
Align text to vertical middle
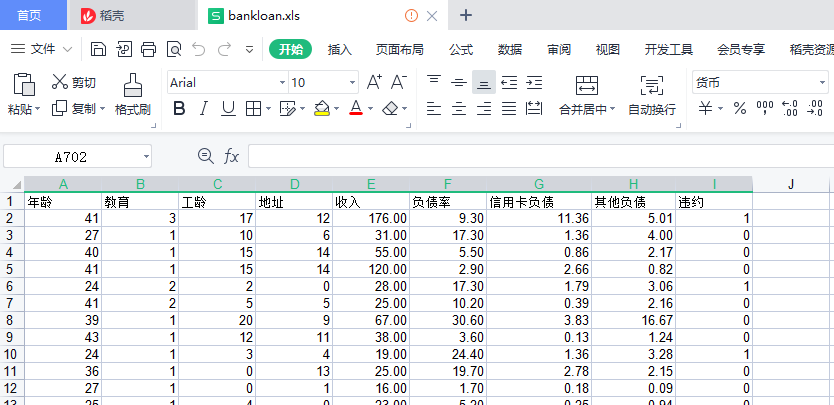click(459, 82)
